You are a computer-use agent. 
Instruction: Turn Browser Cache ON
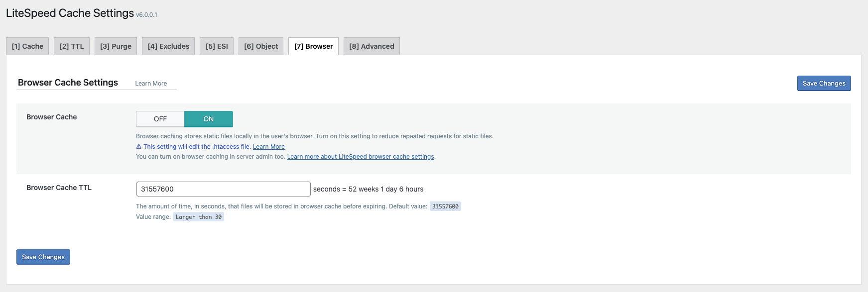click(x=209, y=119)
